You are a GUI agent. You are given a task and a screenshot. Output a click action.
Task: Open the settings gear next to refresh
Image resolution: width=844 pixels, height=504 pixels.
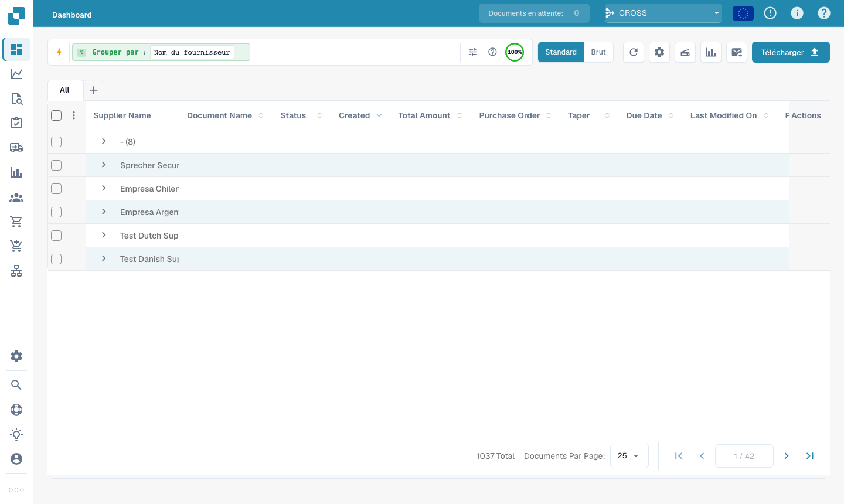point(659,52)
